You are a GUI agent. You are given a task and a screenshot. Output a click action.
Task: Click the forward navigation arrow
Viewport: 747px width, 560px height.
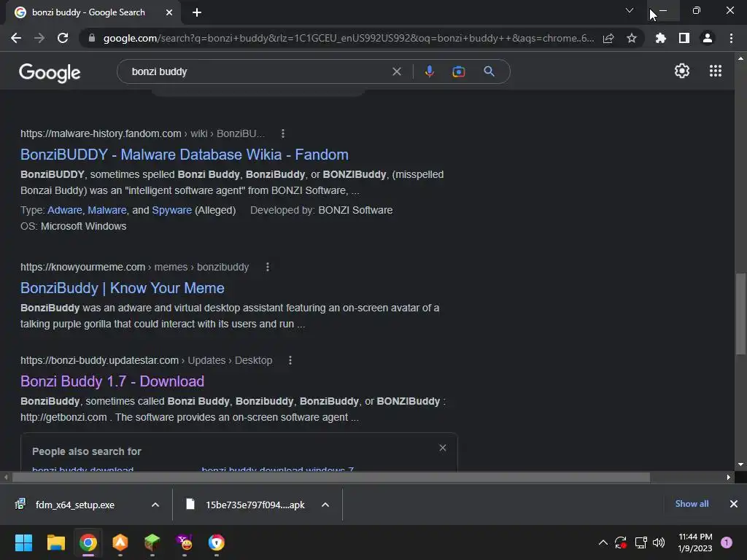tap(39, 38)
